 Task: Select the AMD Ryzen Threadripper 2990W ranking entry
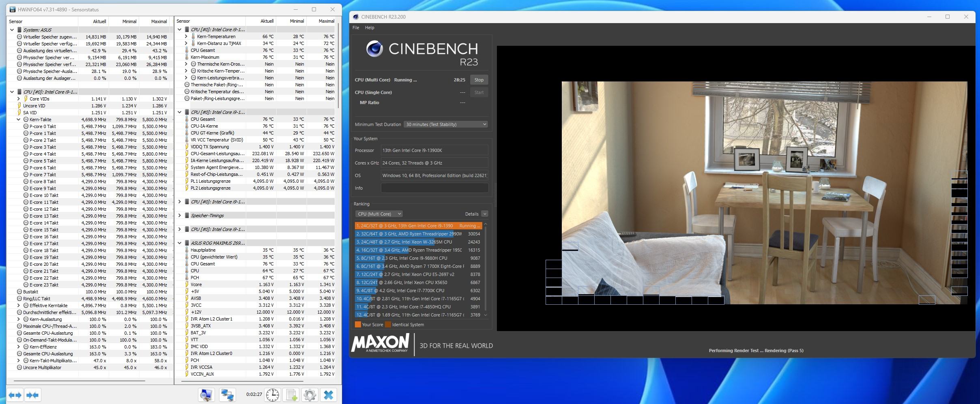418,234
